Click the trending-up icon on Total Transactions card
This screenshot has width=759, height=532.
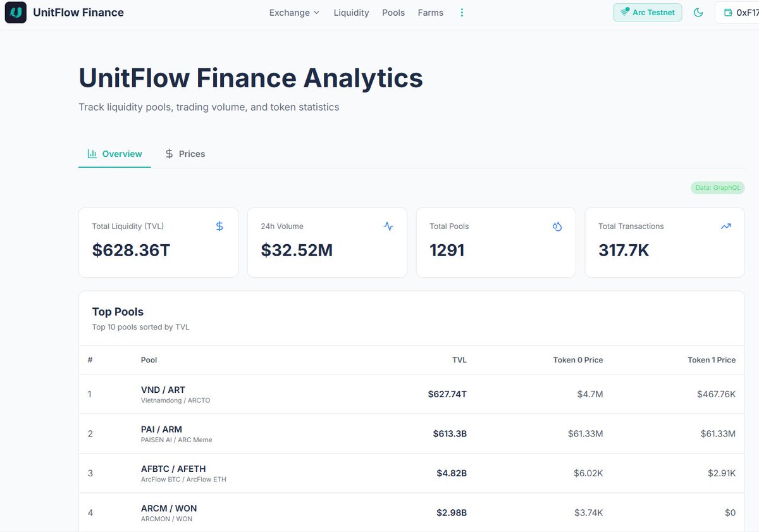[726, 226]
